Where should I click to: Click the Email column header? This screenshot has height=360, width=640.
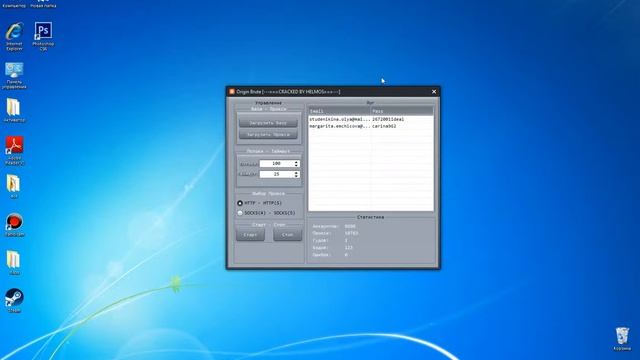coord(339,111)
